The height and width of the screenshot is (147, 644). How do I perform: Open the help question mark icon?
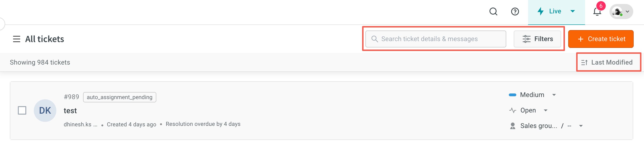pyautogui.click(x=515, y=12)
